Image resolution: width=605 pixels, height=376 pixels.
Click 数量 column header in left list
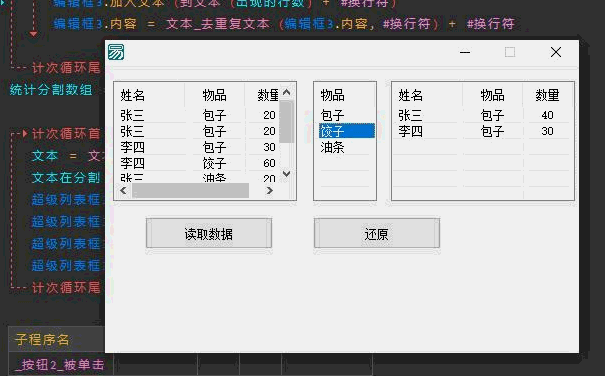268,95
